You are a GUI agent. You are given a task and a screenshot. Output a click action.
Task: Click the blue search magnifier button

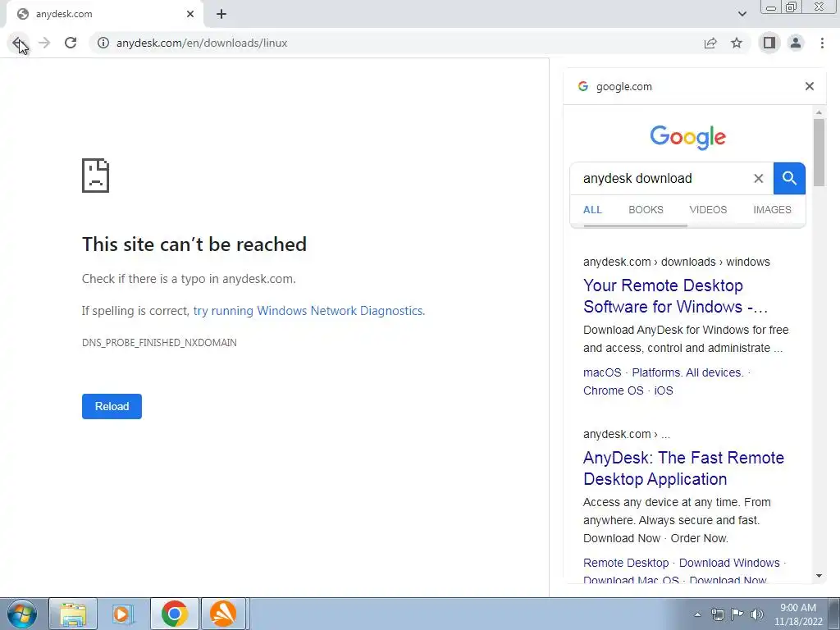coord(789,178)
